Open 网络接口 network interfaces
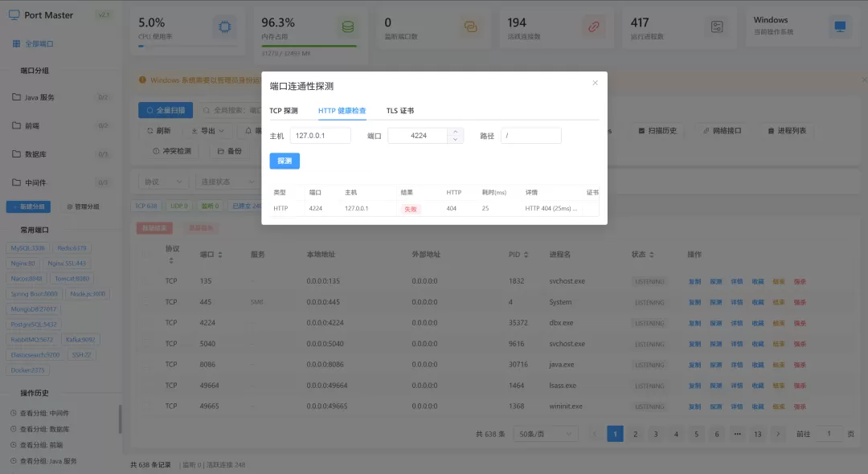The width and height of the screenshot is (868, 474). [723, 131]
